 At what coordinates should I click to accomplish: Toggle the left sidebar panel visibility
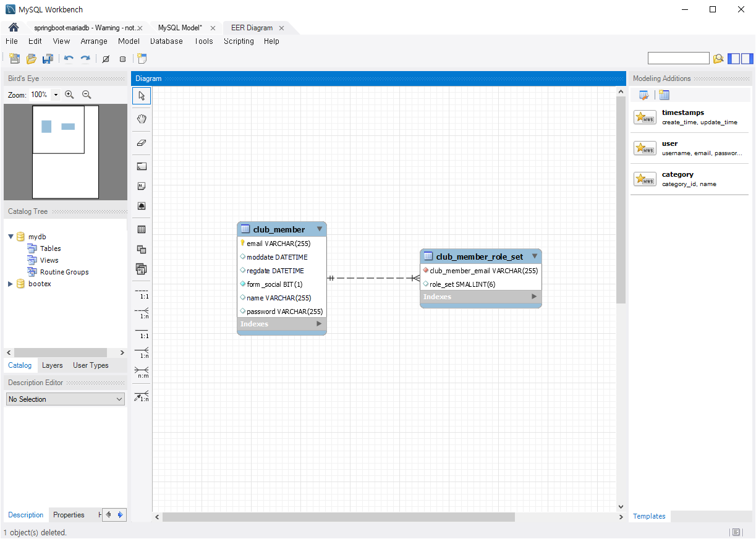tap(734, 59)
